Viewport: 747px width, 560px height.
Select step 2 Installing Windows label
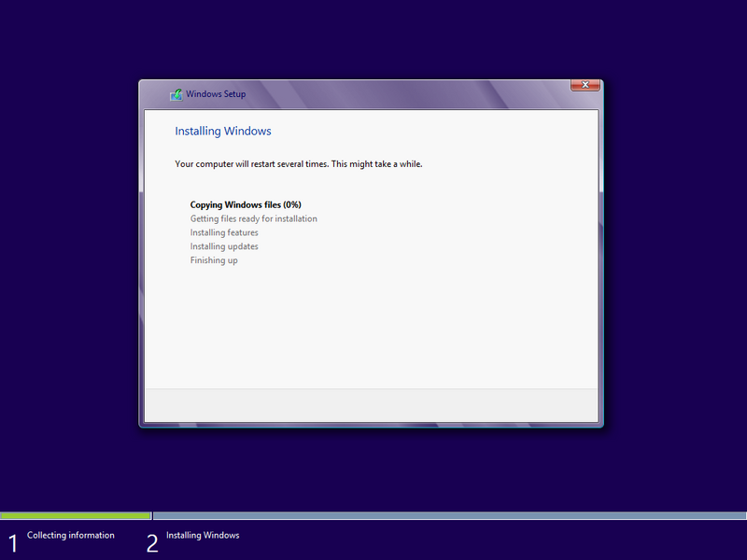[x=202, y=535]
